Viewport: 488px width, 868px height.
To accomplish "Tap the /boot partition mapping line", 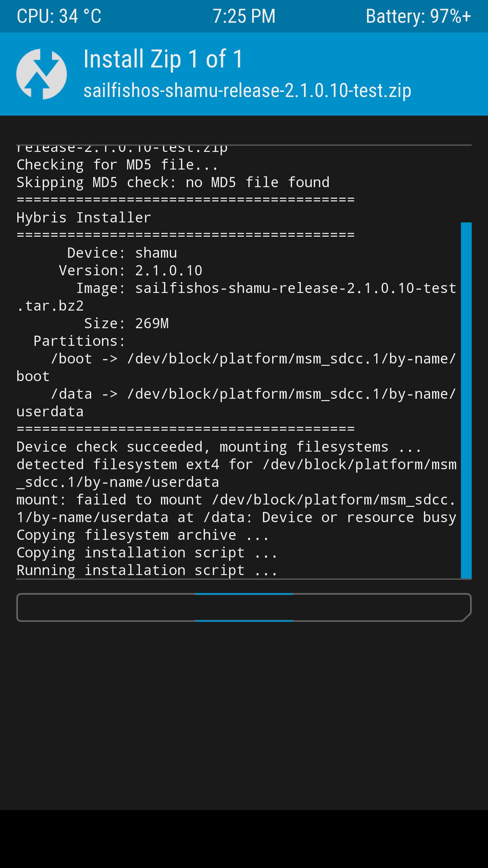I will point(253,359).
